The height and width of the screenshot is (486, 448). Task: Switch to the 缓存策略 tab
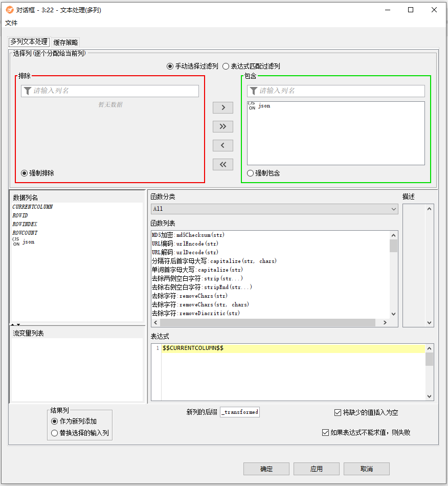[x=66, y=42]
